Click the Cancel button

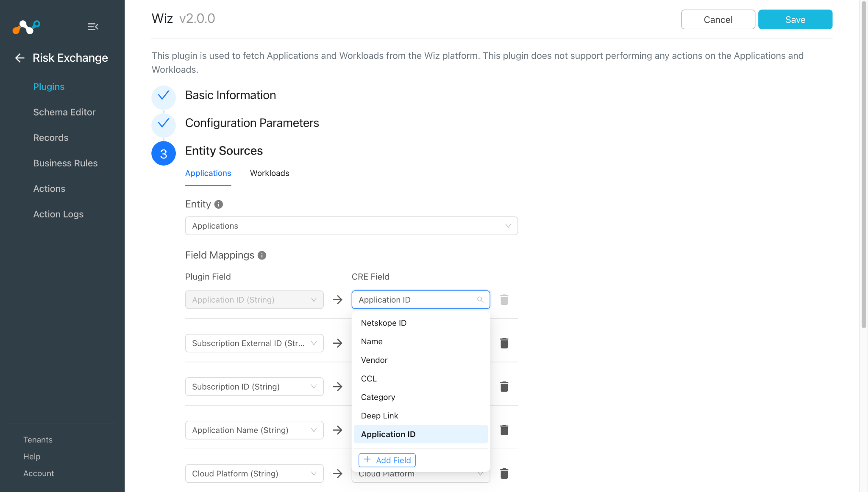pyautogui.click(x=718, y=19)
